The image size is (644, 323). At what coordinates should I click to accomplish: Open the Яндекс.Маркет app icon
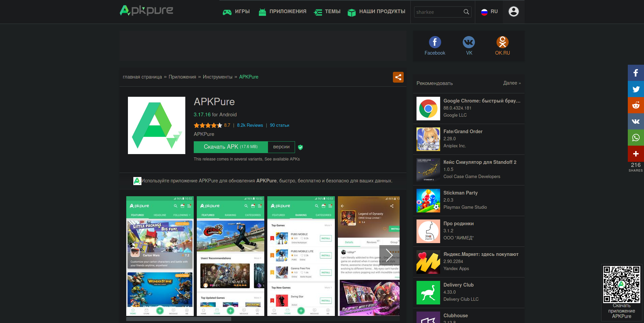[x=428, y=262]
